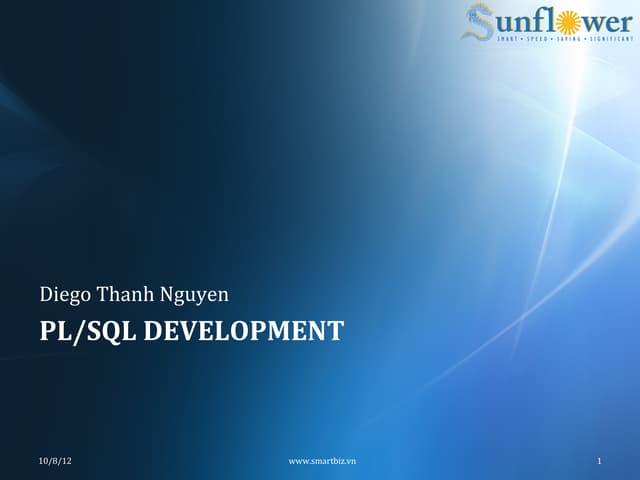Open the www.smartbiz.vn link
The width and height of the screenshot is (640, 480).
tap(322, 461)
